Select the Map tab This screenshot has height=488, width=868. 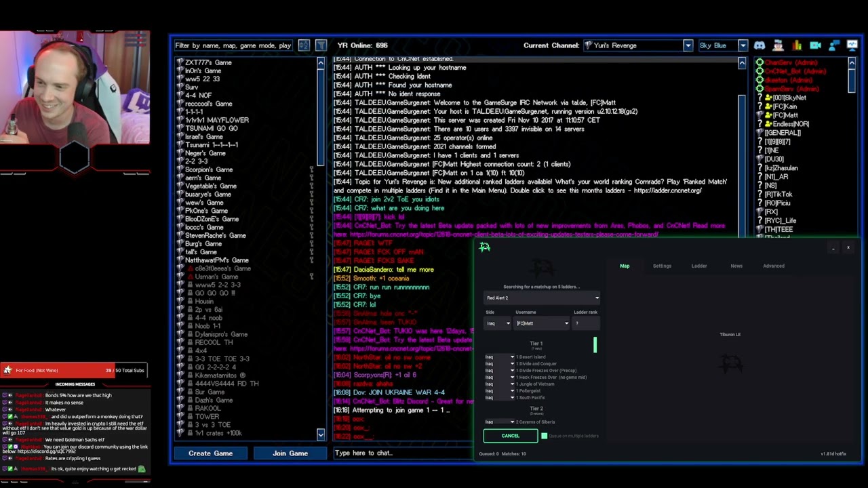[x=625, y=266]
